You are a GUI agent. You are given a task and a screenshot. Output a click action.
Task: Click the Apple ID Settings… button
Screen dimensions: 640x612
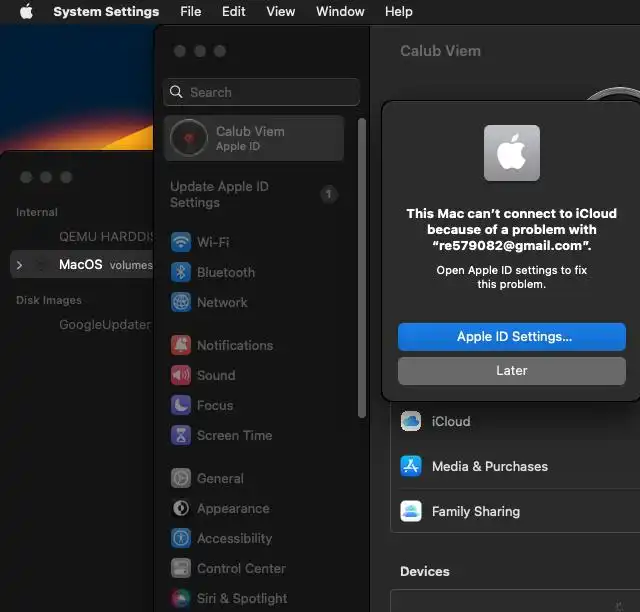[x=512, y=337]
